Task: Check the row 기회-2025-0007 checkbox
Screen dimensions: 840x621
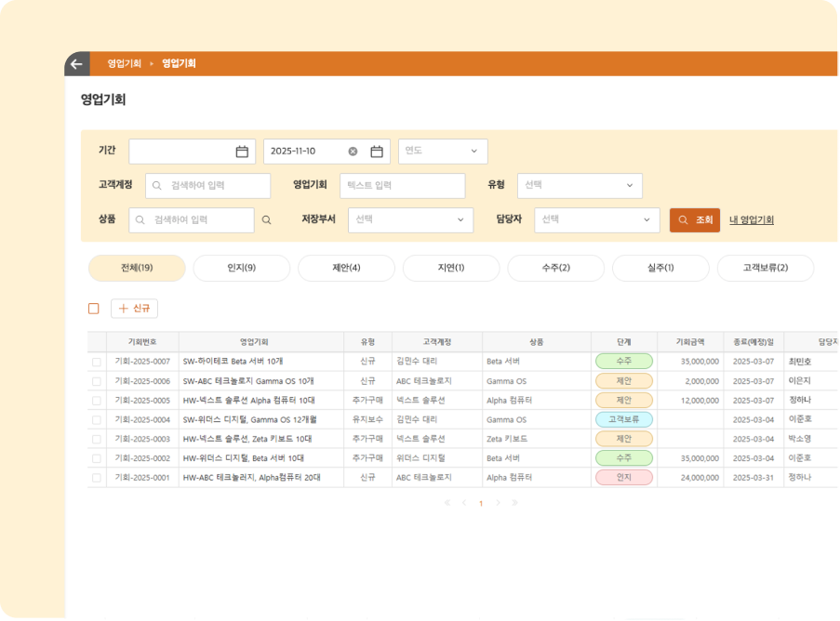Action: click(x=97, y=362)
